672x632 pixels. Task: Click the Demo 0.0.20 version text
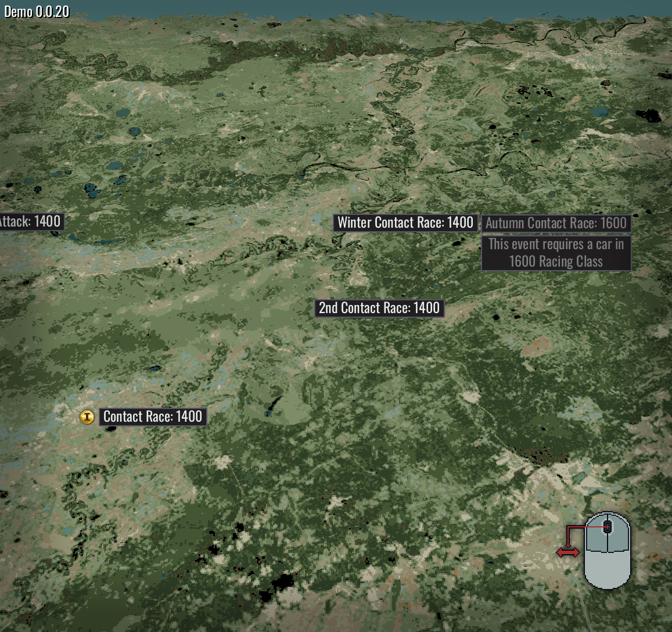pos(37,11)
